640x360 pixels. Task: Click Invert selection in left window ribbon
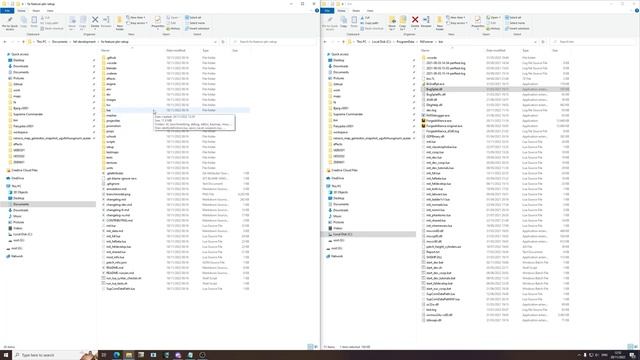coord(198,29)
